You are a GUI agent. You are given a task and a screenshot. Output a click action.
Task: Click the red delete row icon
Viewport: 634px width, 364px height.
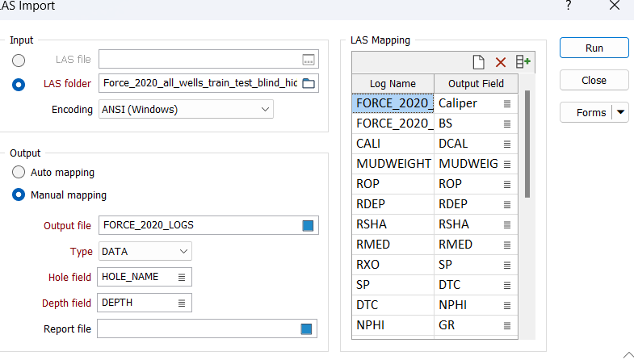point(501,62)
